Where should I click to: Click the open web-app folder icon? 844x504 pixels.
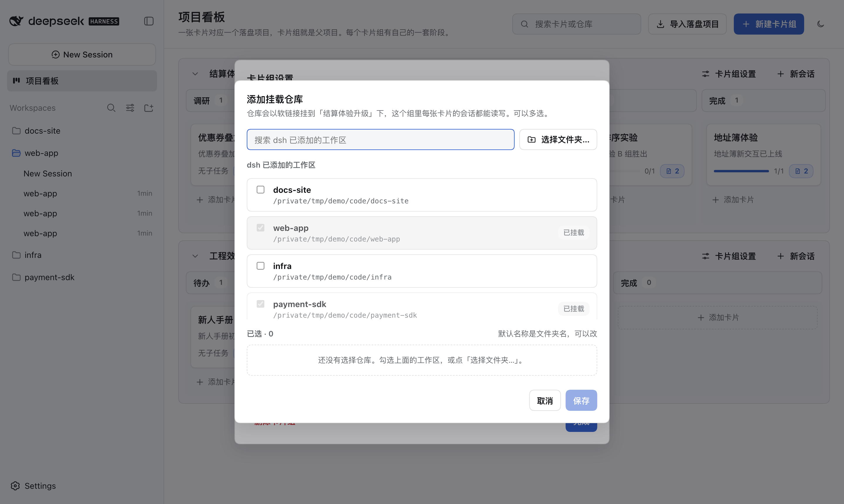coord(16,153)
